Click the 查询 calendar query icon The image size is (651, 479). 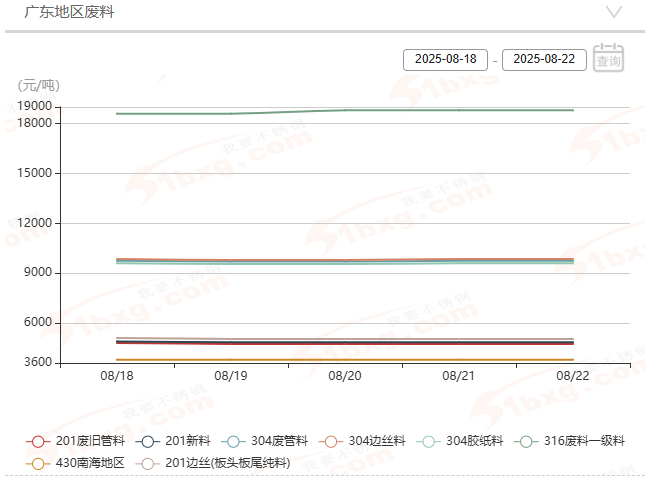(x=608, y=59)
